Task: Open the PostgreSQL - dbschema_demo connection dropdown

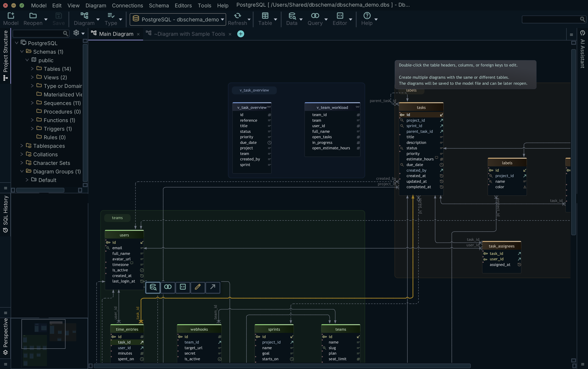Action: (x=178, y=19)
